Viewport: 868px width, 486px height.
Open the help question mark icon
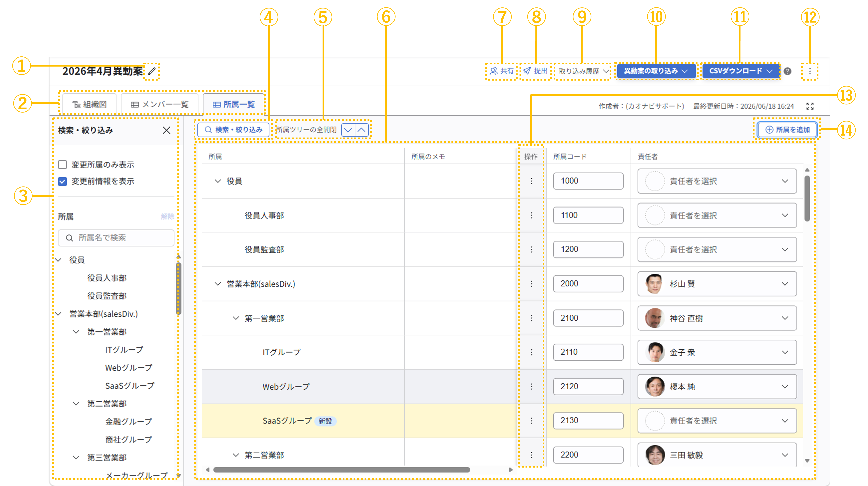click(788, 71)
